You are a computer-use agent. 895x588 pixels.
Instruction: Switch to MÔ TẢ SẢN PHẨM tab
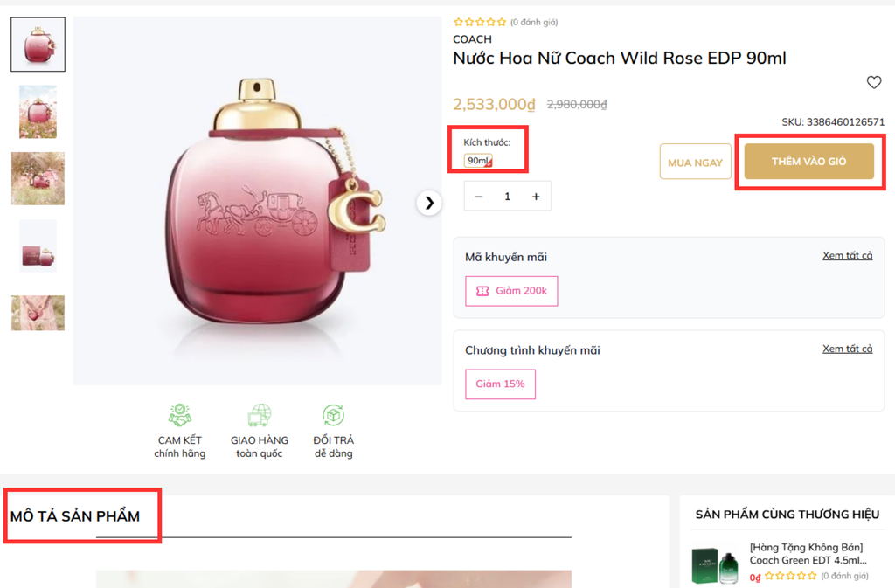pyautogui.click(x=75, y=516)
